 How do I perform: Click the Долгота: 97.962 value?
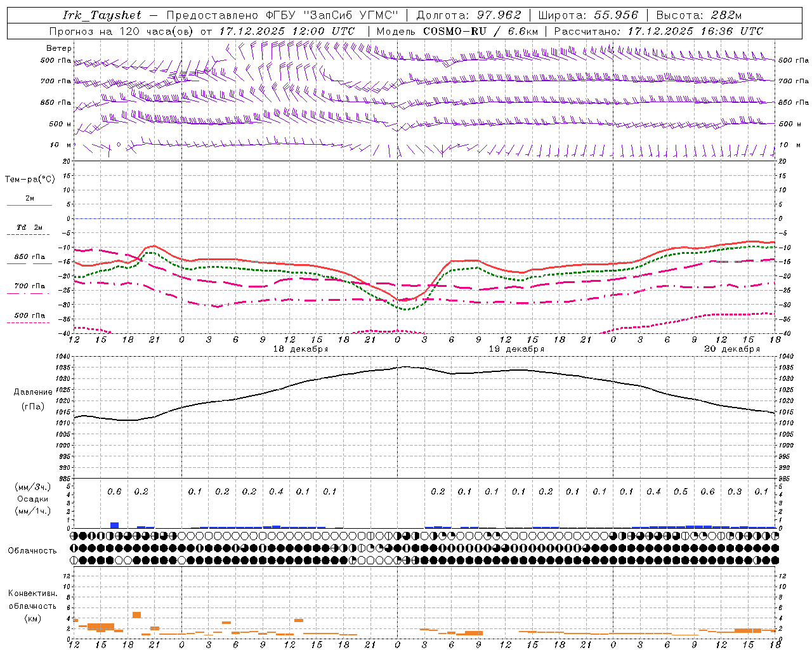tap(469, 15)
